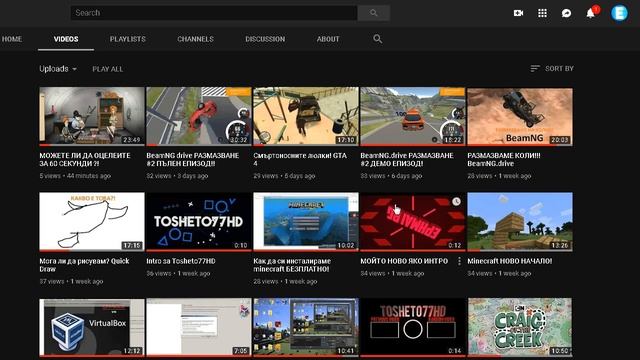Image resolution: width=640 pixels, height=360 pixels.
Task: Open the CHANNELS tab
Action: click(x=195, y=39)
